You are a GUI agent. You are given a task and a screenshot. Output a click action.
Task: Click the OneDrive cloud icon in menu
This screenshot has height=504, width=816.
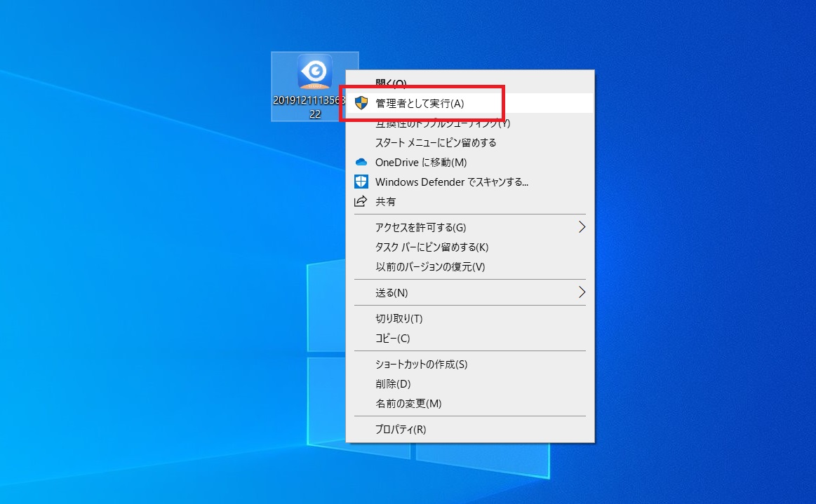(361, 163)
